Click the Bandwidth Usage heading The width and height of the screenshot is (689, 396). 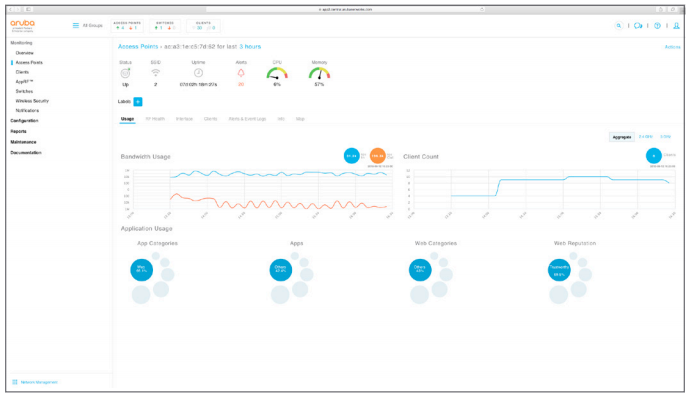coord(145,156)
